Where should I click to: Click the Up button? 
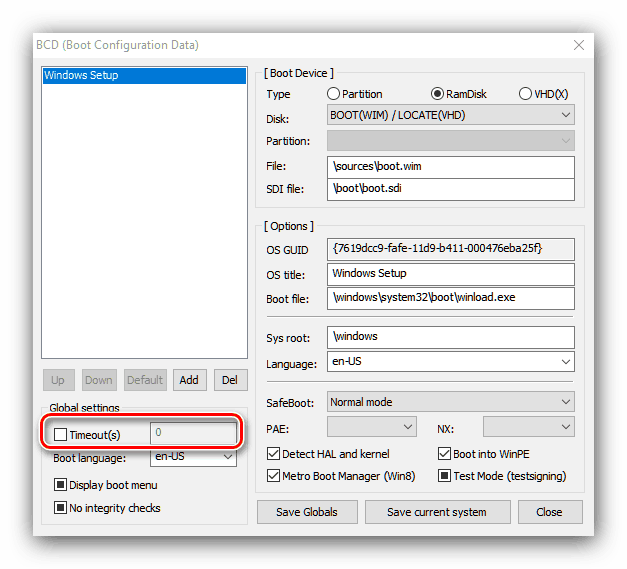58,380
